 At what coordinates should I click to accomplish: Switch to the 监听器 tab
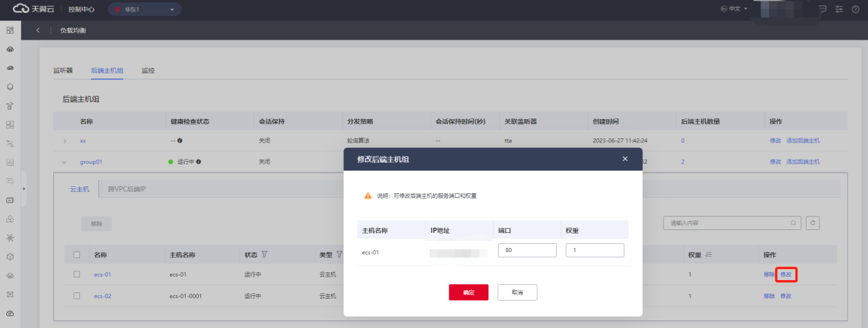click(x=63, y=71)
